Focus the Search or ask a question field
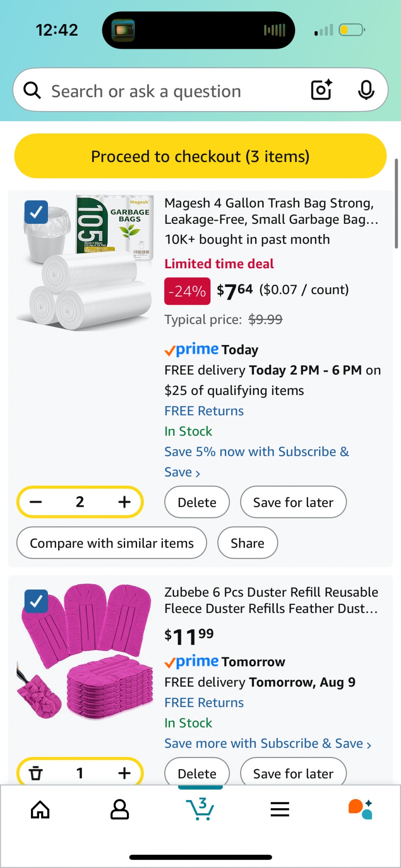401x868 pixels. coord(170,91)
